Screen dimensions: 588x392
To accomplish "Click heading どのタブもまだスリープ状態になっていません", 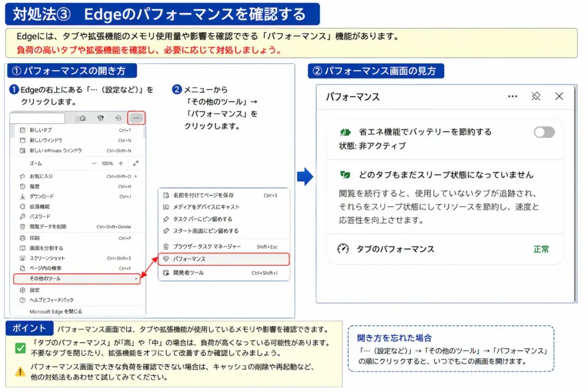I will point(446,174).
